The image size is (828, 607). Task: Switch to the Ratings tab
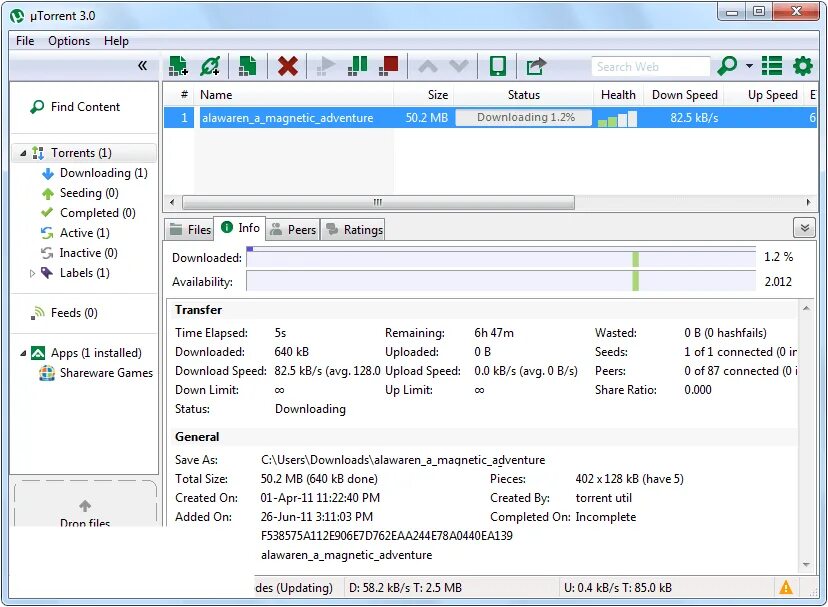click(353, 229)
